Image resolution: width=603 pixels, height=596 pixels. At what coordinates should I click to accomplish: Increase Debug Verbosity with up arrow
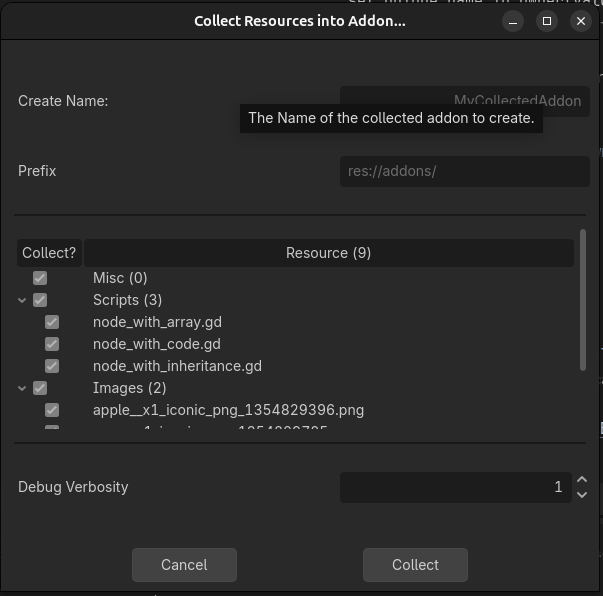pos(582,481)
